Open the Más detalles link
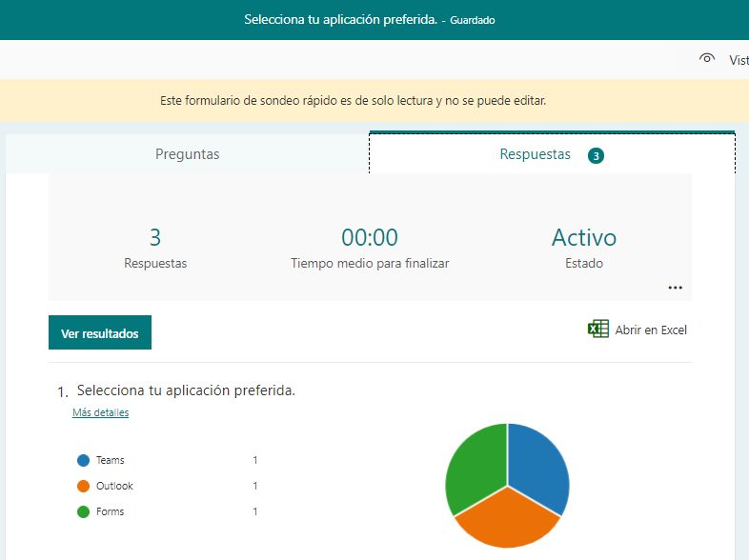This screenshot has width=749, height=560. point(100,412)
